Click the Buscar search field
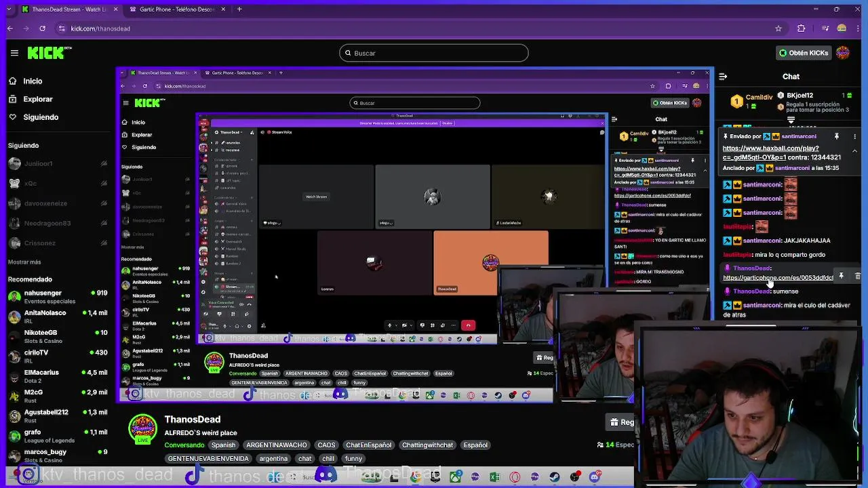The image size is (868, 488). (x=434, y=53)
